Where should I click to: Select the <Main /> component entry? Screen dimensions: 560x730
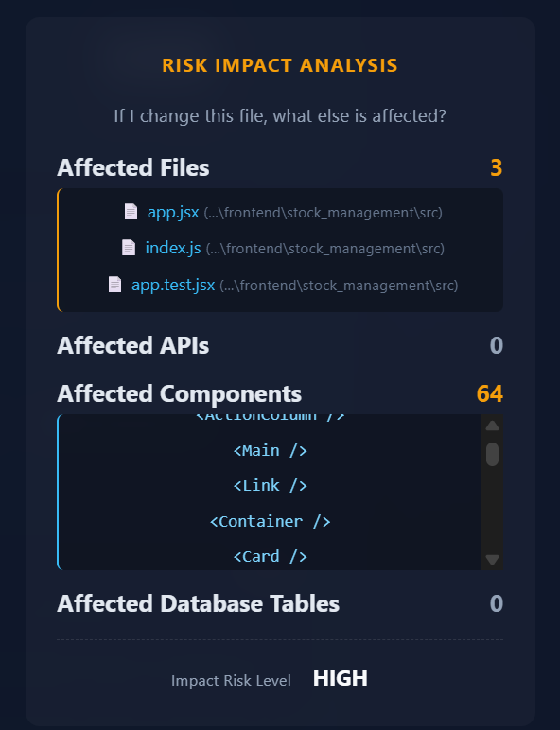click(x=271, y=451)
